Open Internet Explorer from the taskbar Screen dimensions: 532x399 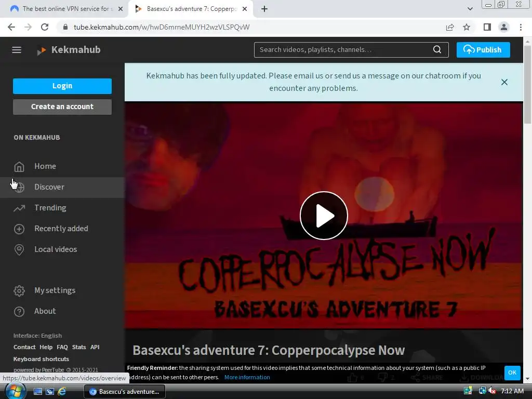[x=62, y=392]
